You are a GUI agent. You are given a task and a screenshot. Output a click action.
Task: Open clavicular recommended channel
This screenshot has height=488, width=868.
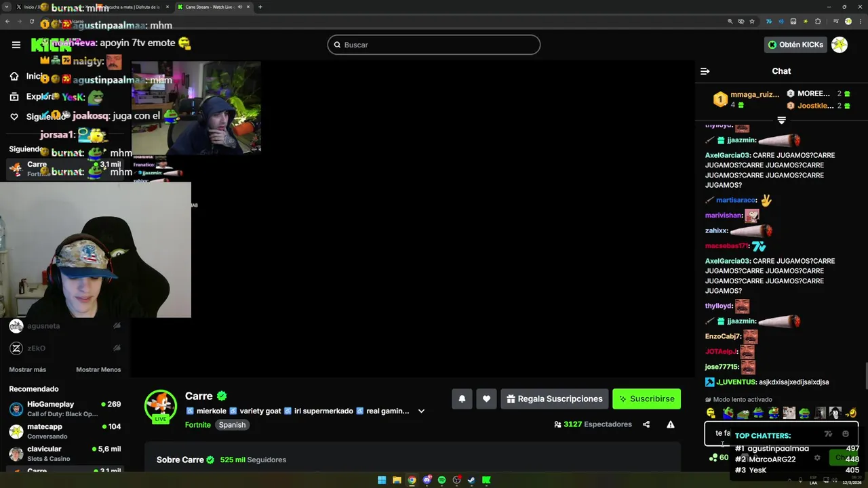[64, 453]
